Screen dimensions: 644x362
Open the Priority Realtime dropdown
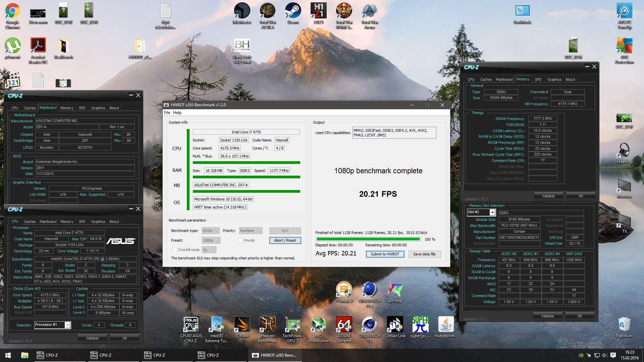pos(250,231)
